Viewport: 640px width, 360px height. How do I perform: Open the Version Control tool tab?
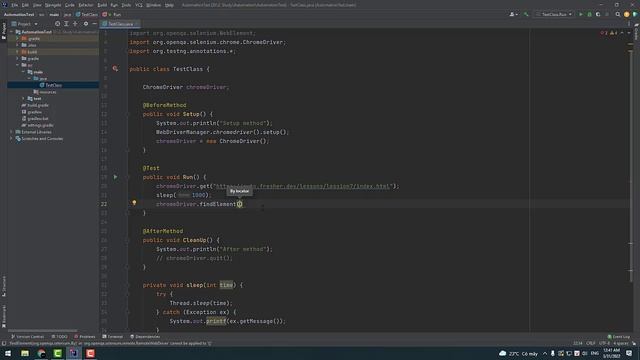pos(27,336)
